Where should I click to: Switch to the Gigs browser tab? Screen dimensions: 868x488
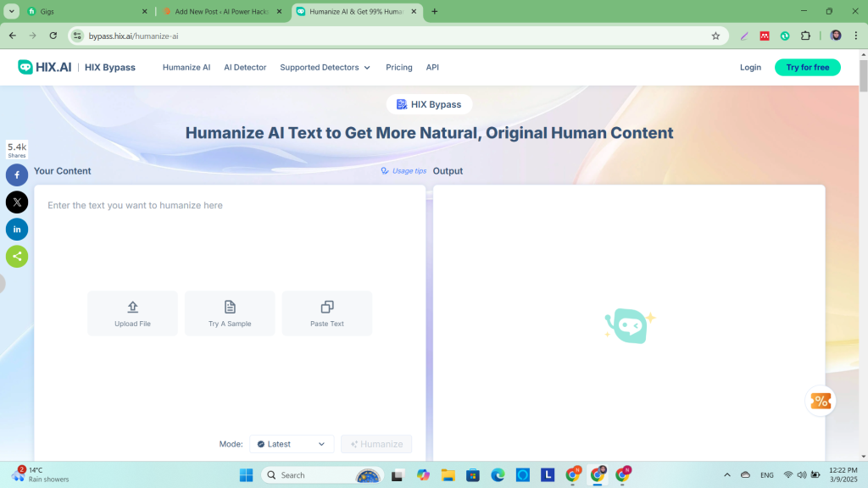tap(85, 12)
